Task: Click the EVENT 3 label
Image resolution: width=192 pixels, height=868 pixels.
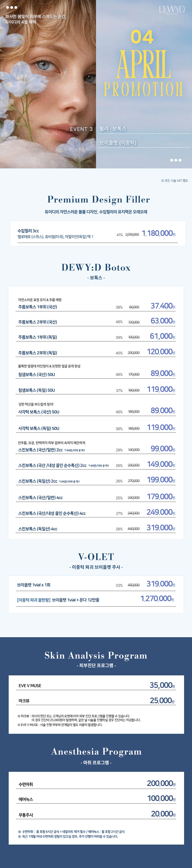Action: (x=81, y=129)
